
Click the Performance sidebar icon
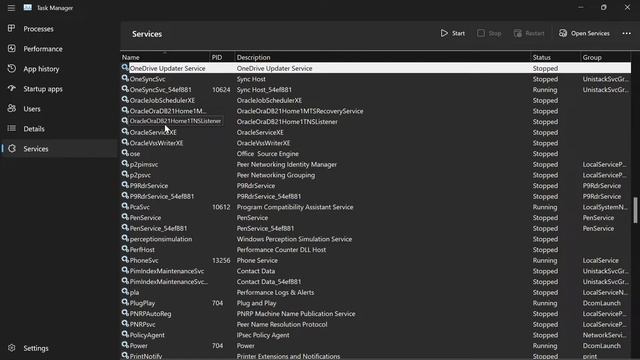[11, 48]
